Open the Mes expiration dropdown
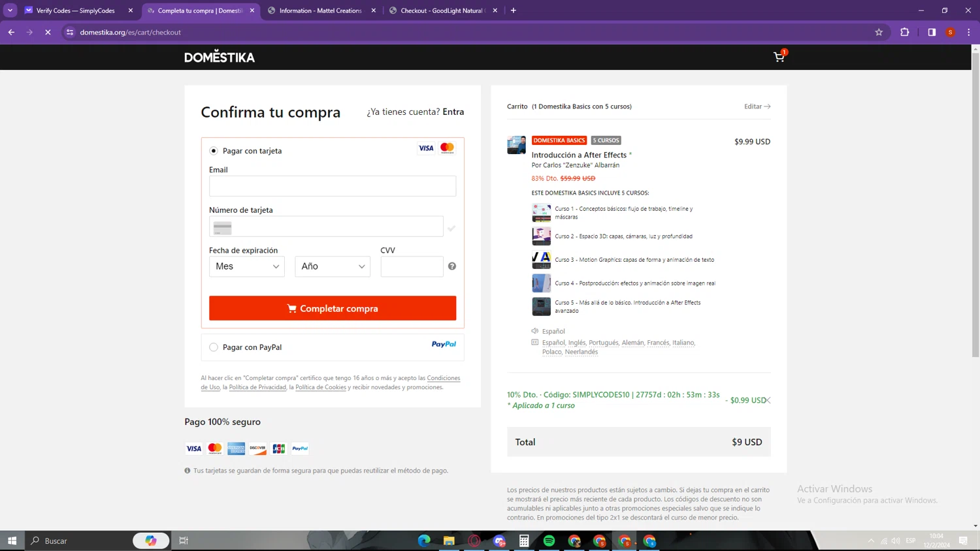 (x=247, y=266)
